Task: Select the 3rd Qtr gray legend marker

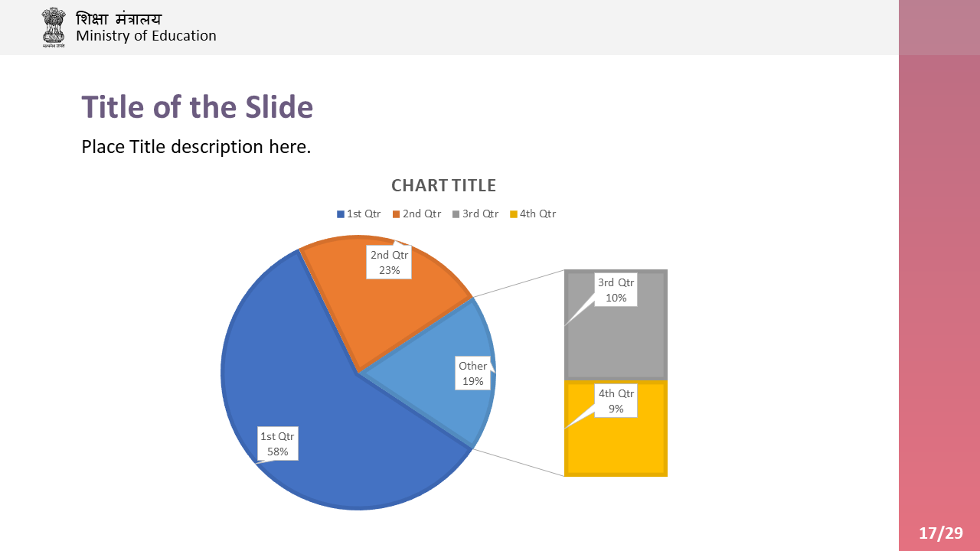Action: click(x=456, y=214)
